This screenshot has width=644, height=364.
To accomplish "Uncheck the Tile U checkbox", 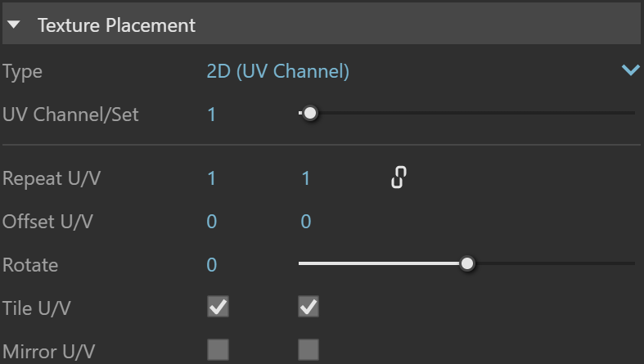I will click(x=218, y=307).
